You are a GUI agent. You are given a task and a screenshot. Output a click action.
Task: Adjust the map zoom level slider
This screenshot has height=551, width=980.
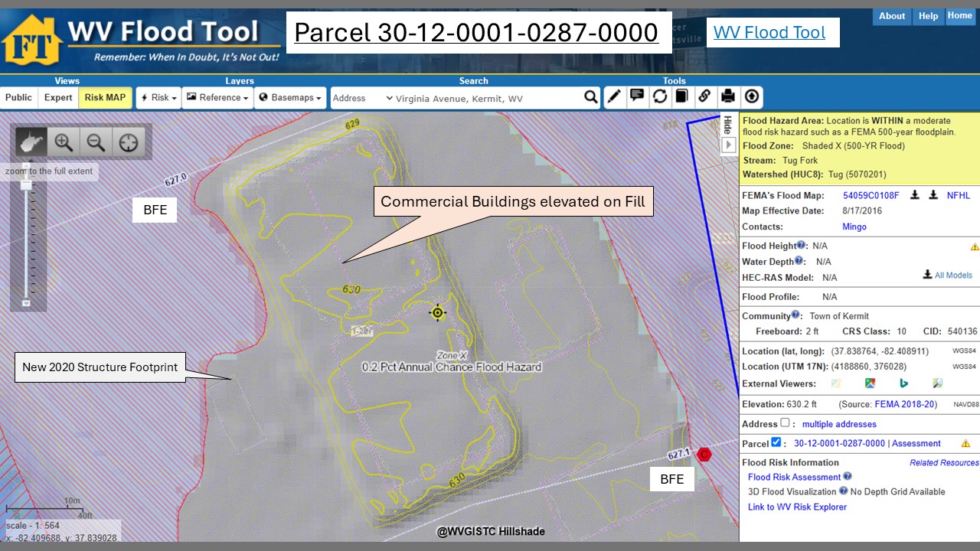coord(27,185)
